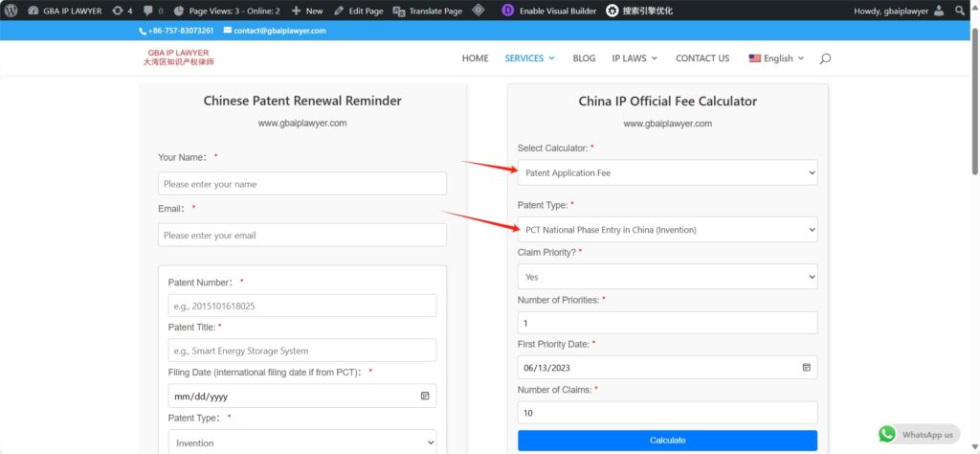Click the contact@gbaiplawyer.com email link
980x454 pixels.
(x=275, y=31)
